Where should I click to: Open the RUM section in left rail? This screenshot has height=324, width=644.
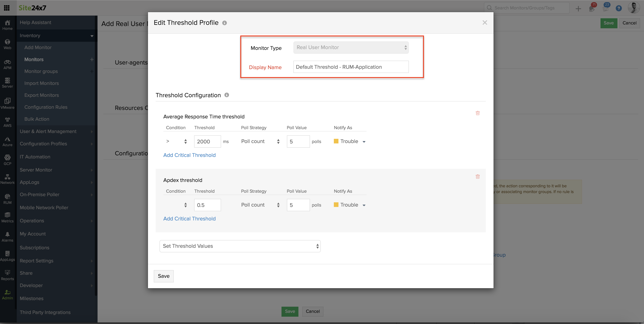coord(7,199)
